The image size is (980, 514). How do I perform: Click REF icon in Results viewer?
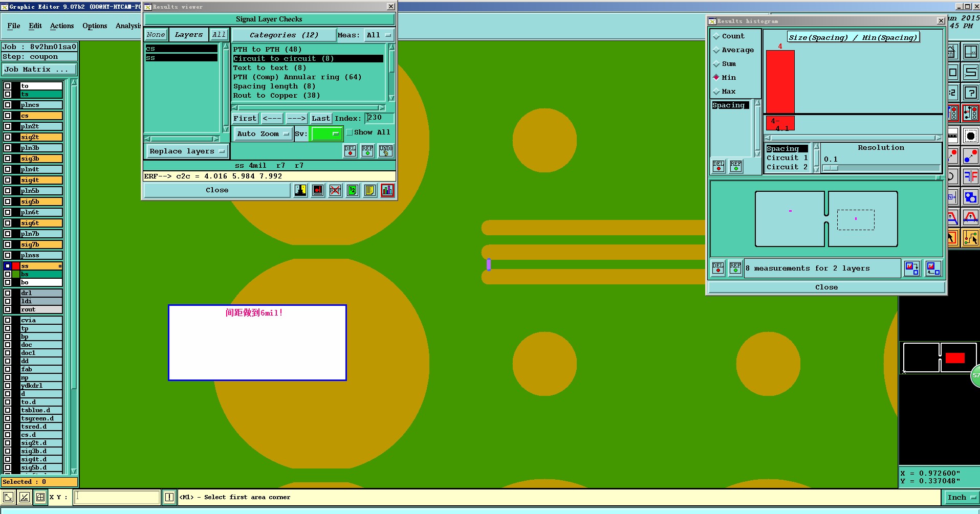(367, 150)
